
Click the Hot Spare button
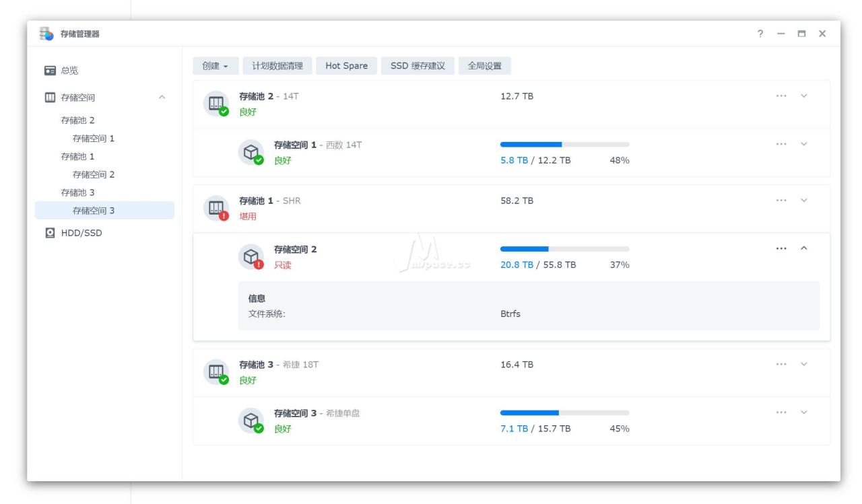click(346, 66)
